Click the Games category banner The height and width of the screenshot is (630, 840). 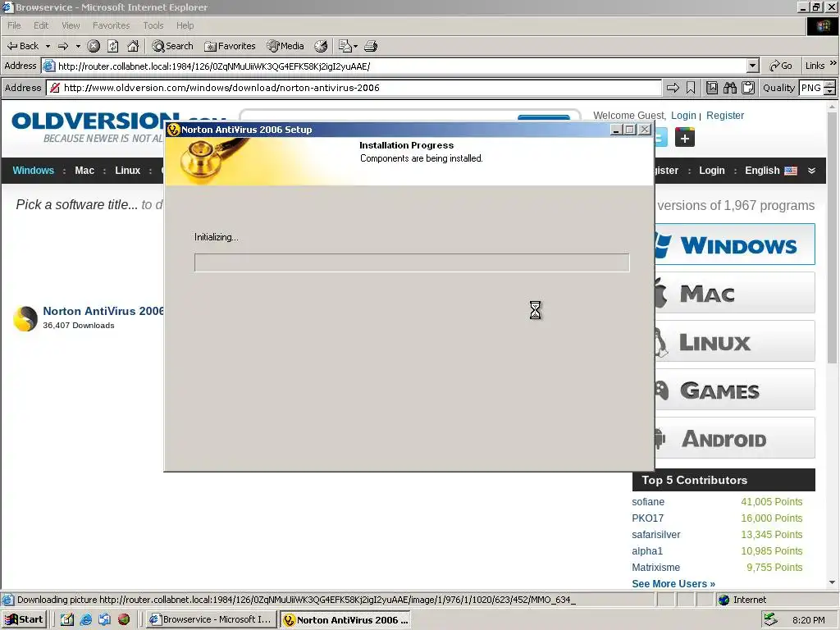pos(735,390)
